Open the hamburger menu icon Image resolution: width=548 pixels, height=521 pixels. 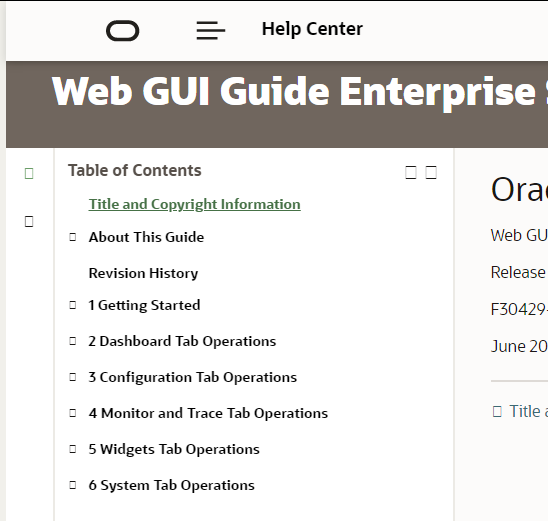(x=211, y=30)
